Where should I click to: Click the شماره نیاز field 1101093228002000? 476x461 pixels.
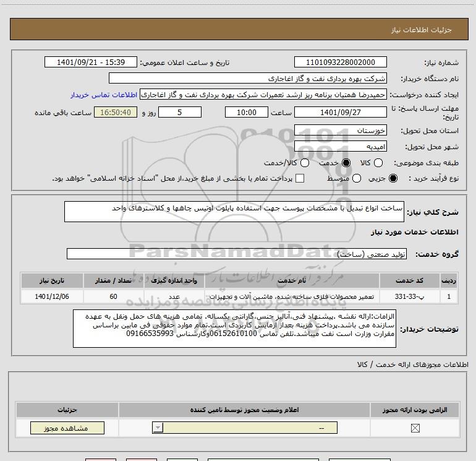[x=340, y=62]
